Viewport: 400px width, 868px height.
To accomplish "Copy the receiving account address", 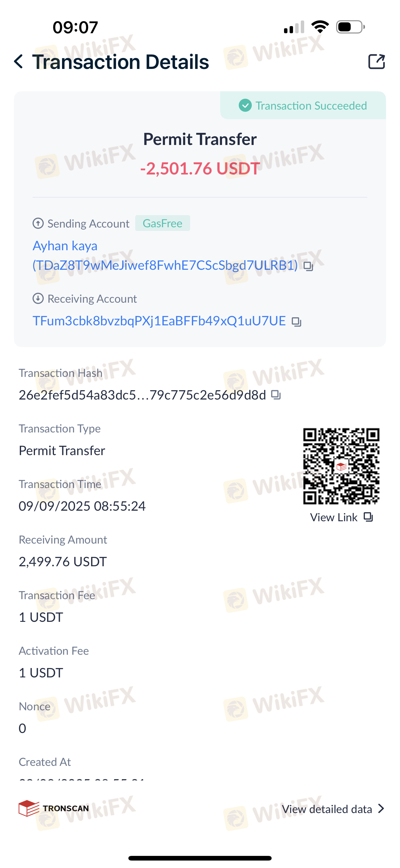I will (x=296, y=322).
